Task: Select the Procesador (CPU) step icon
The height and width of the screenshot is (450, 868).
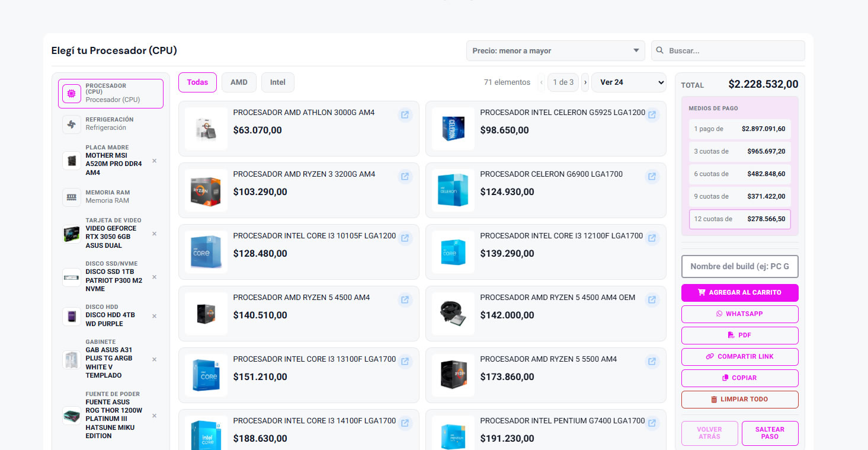Action: [x=72, y=94]
